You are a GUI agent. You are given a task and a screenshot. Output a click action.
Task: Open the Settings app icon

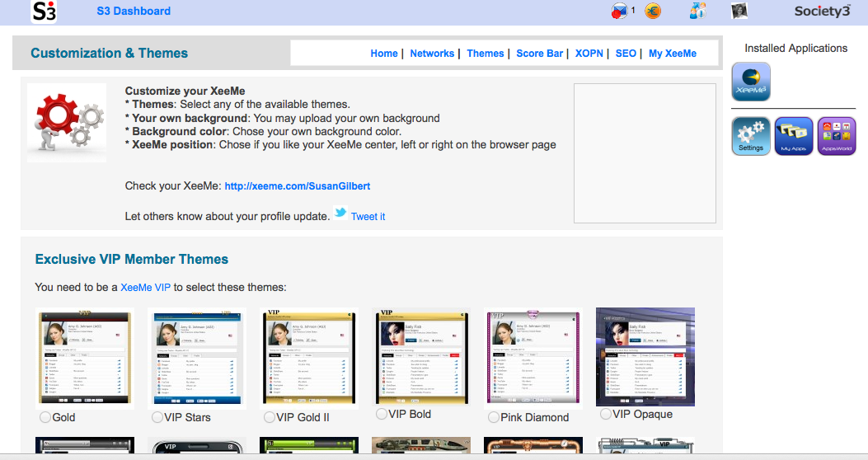point(751,136)
